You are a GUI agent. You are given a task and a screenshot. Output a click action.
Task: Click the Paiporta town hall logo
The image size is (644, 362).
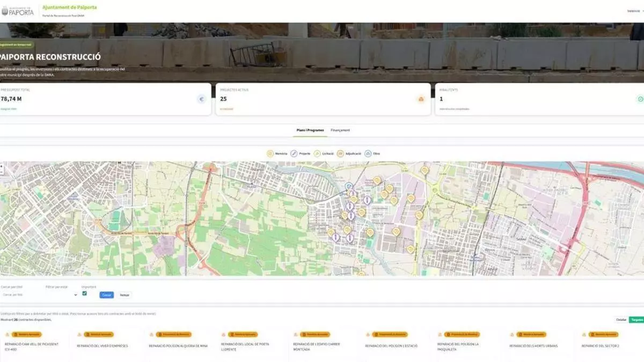point(18,11)
